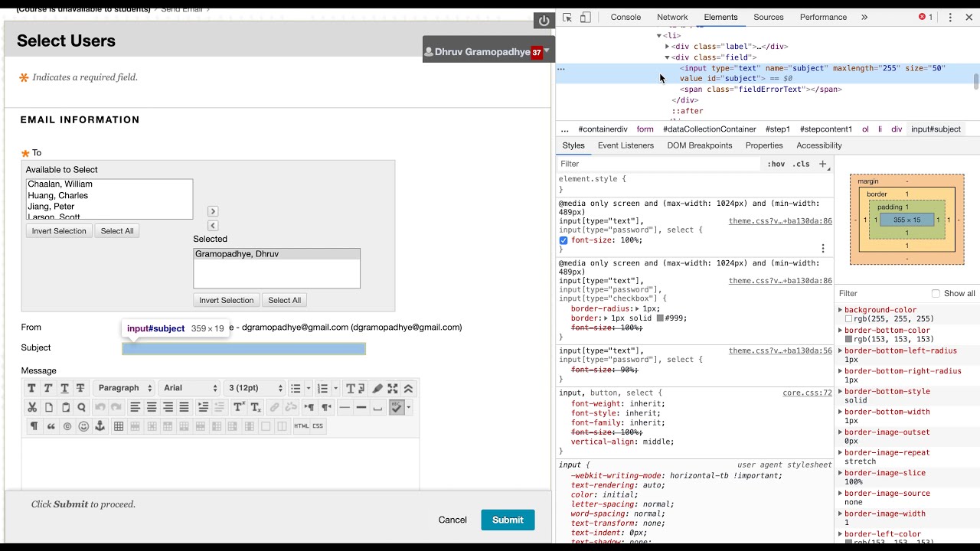Toggle fullscreen mode for the editor
This screenshot has height=551, width=980.
[x=393, y=388]
